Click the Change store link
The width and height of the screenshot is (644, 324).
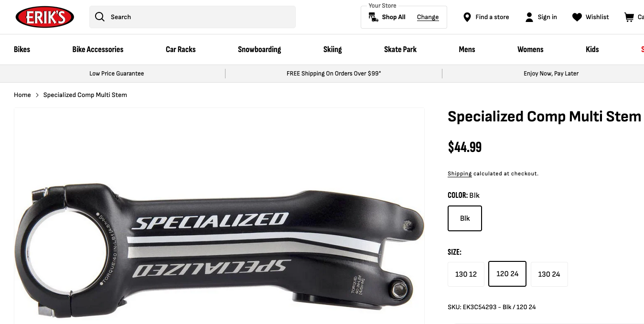(x=428, y=17)
